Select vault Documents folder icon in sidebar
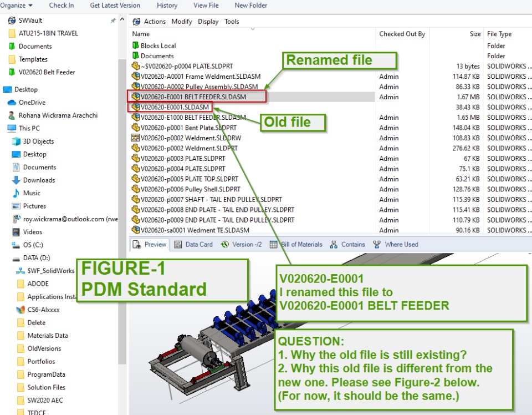Image resolution: width=532 pixels, height=415 pixels. 12,46
